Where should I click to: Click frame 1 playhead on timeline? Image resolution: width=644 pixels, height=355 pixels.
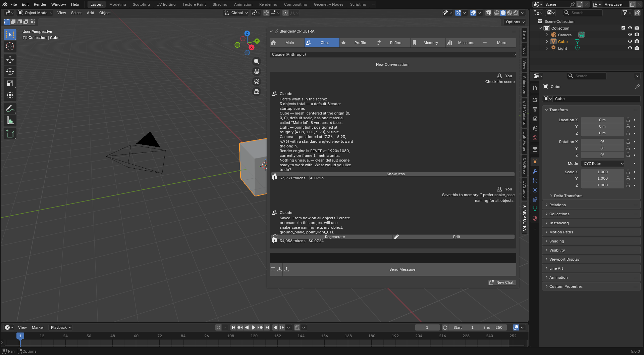click(20, 336)
